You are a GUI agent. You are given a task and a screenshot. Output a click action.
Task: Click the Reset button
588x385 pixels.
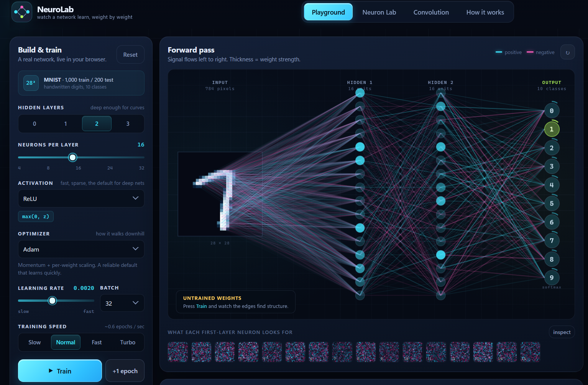click(x=130, y=55)
